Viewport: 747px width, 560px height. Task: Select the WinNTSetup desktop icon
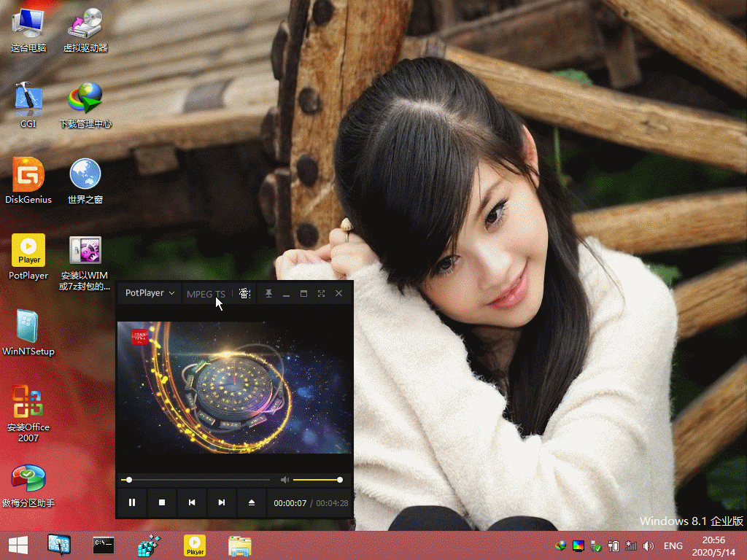(28, 327)
